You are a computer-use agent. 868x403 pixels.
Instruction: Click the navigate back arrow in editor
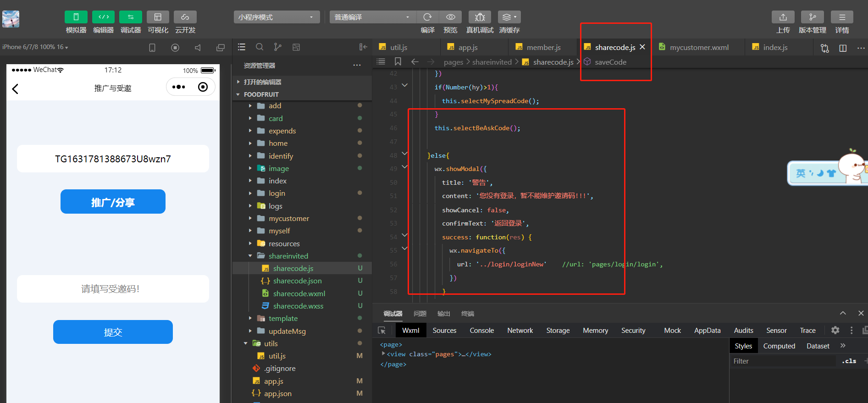click(415, 62)
